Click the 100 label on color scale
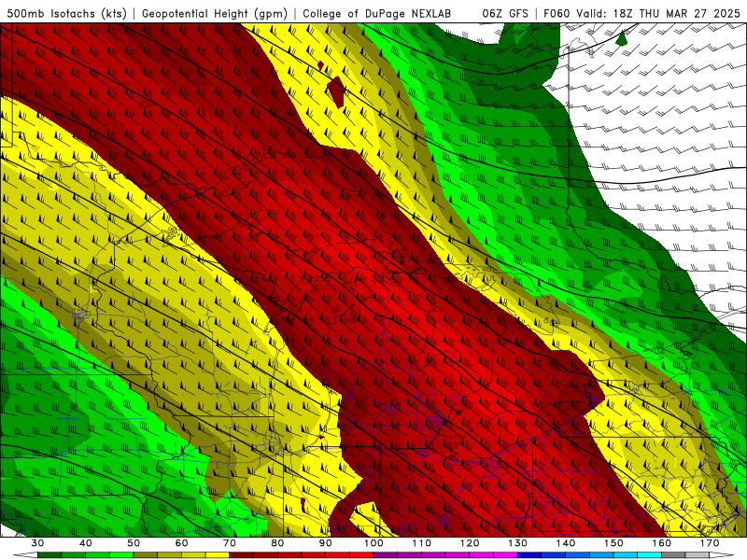The height and width of the screenshot is (560, 747). coord(373,543)
